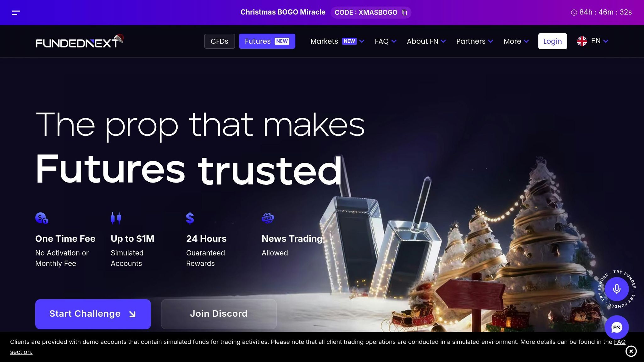Click the News Trading globe icon

(x=268, y=218)
